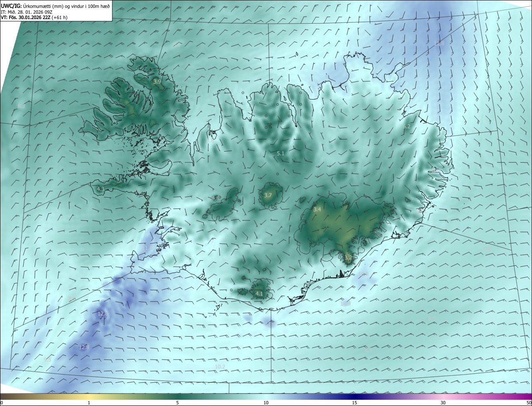Click the 15 tick on the color scale
This screenshot has height=406, width=532.
[x=355, y=403]
